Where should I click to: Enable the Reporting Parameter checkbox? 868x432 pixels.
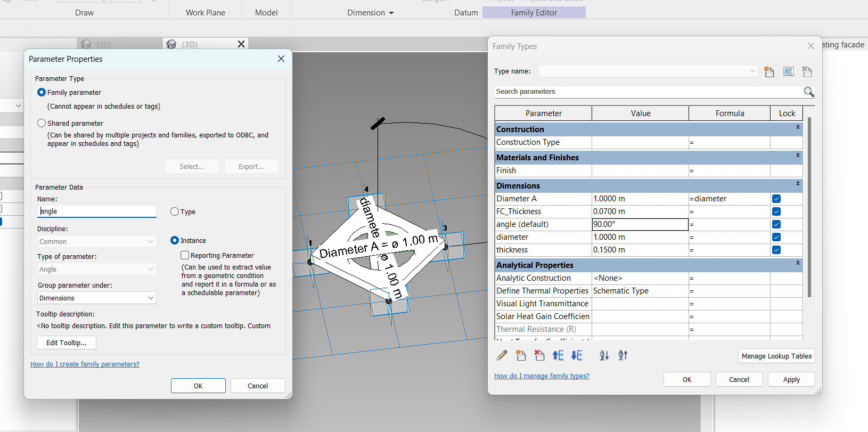185,255
